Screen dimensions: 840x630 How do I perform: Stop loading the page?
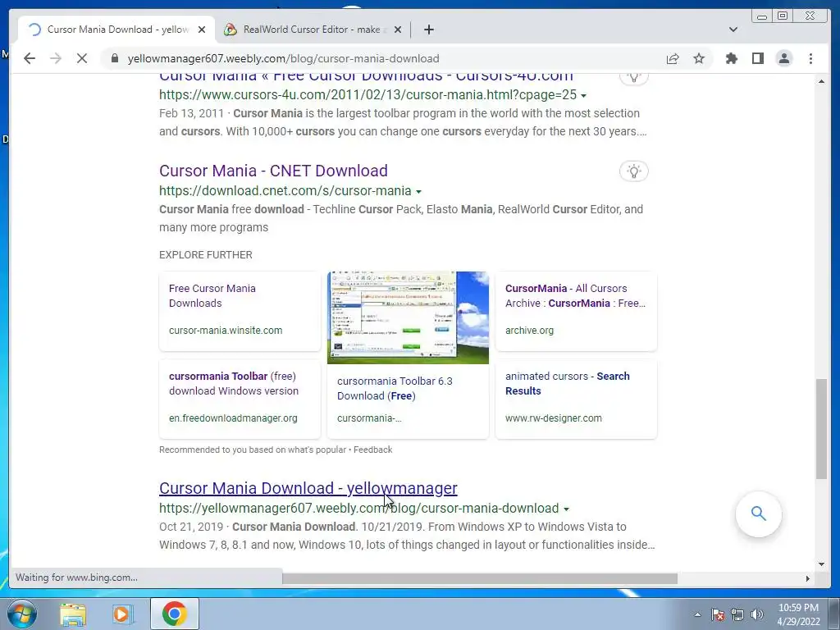pyautogui.click(x=82, y=58)
